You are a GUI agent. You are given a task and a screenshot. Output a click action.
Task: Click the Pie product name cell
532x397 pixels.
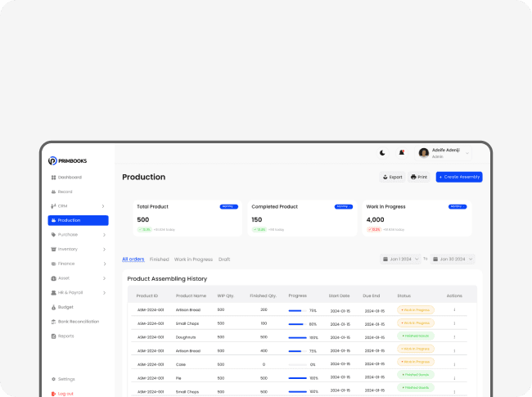[x=178, y=378]
